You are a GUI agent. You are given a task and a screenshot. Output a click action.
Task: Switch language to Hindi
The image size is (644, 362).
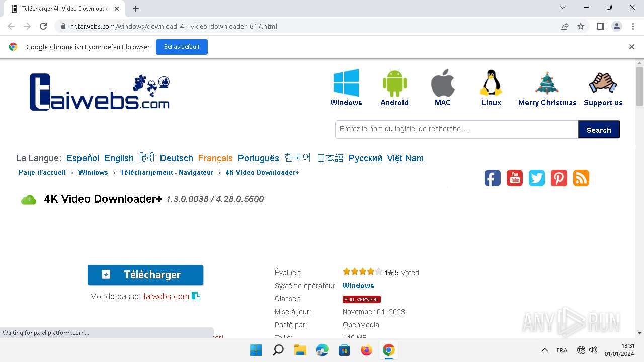click(147, 158)
